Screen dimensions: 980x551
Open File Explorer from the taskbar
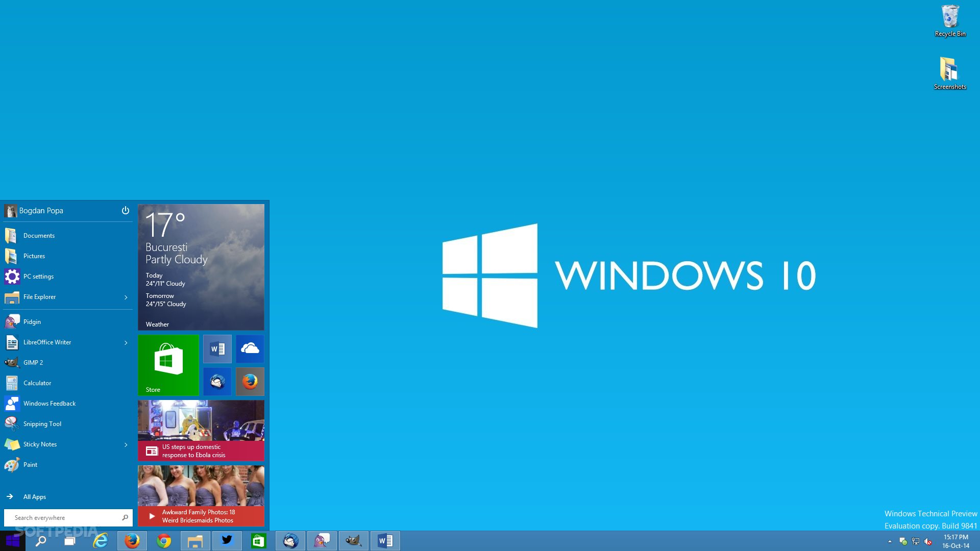195,541
